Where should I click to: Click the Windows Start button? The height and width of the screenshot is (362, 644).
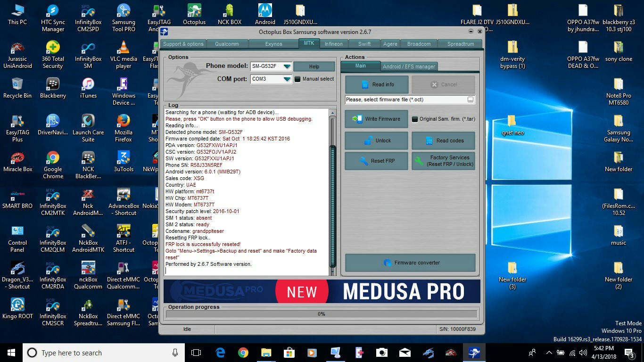(11, 353)
